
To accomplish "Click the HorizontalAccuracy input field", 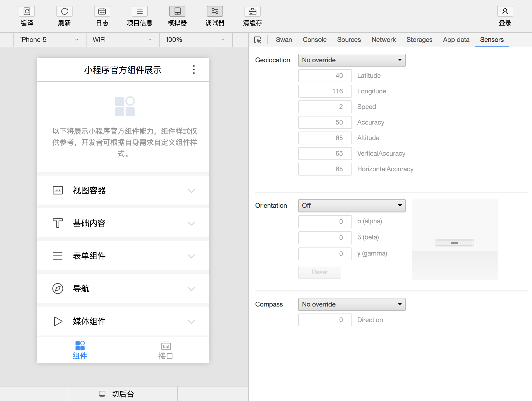I will tap(325, 169).
